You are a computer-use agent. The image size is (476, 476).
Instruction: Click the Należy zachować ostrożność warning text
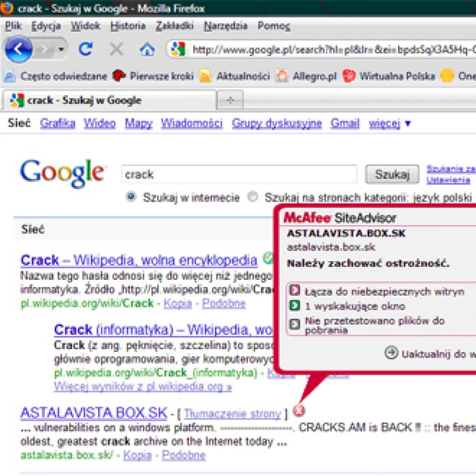click(x=368, y=263)
